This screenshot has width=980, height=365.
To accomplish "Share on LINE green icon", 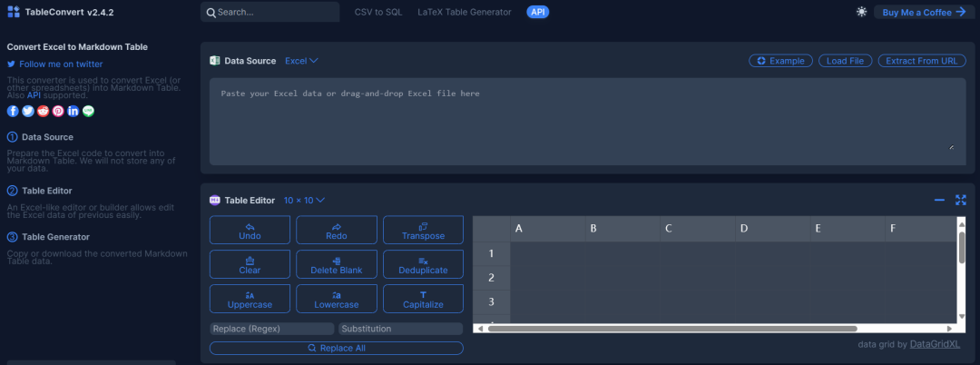I will (88, 112).
